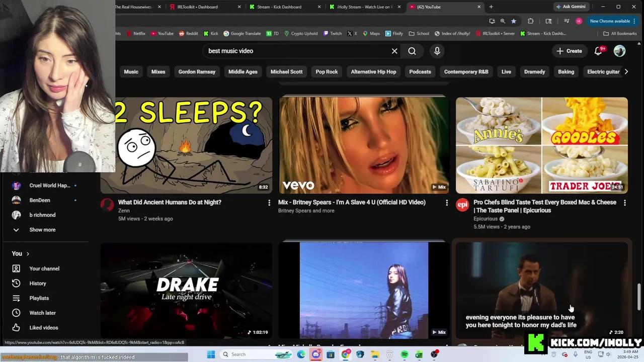This screenshot has height=362, width=644.
Task: Open Zenn channel avatar
Action: click(107, 204)
